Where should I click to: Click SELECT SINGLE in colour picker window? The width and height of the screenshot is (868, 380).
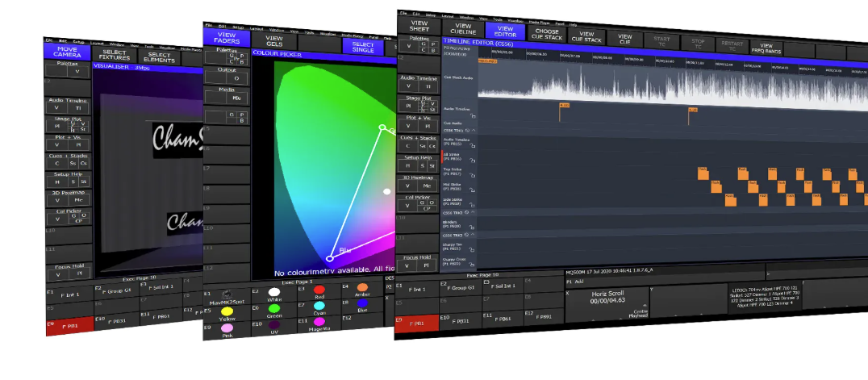click(x=363, y=47)
